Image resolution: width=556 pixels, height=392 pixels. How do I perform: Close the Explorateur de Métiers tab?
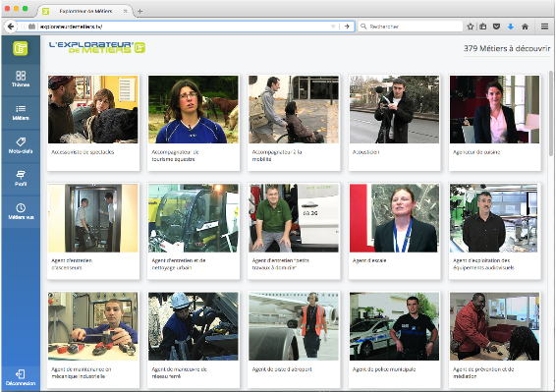(x=125, y=12)
